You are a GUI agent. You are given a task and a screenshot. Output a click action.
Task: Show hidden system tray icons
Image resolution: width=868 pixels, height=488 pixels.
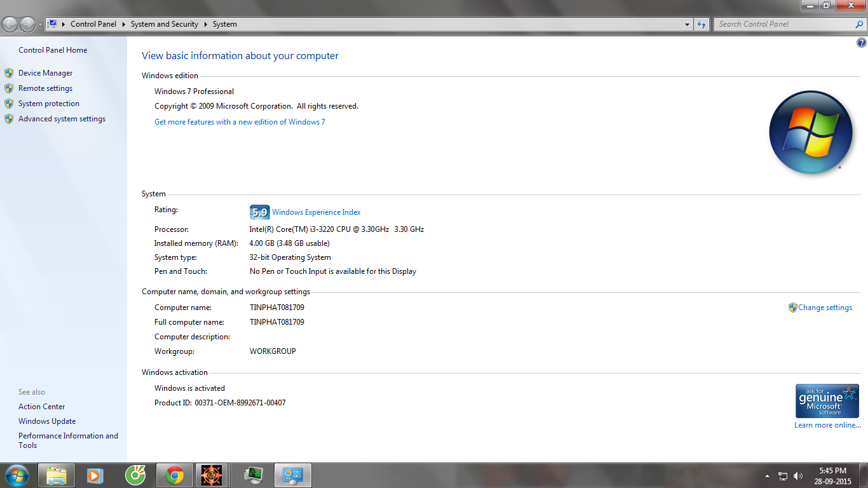767,476
